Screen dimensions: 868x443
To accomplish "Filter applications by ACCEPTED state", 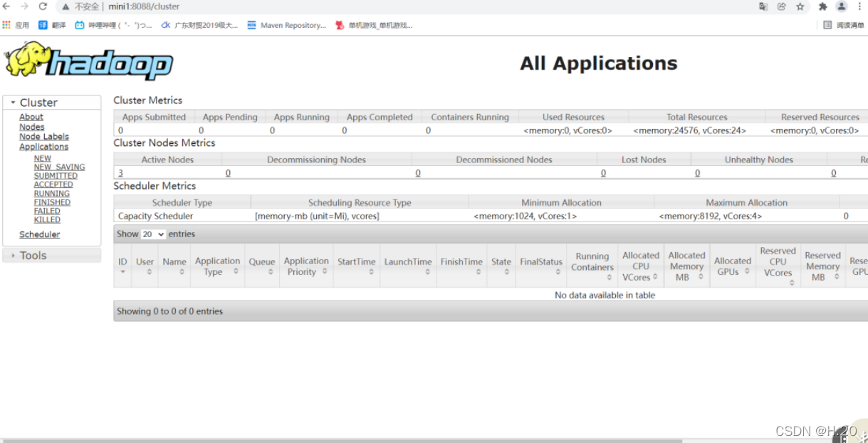I will tap(53, 184).
